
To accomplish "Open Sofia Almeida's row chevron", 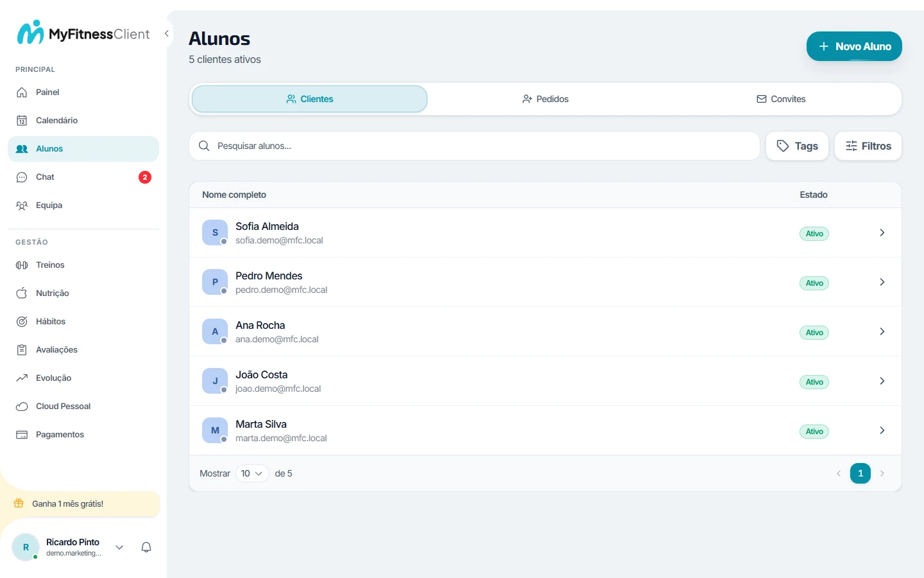I will click(882, 232).
